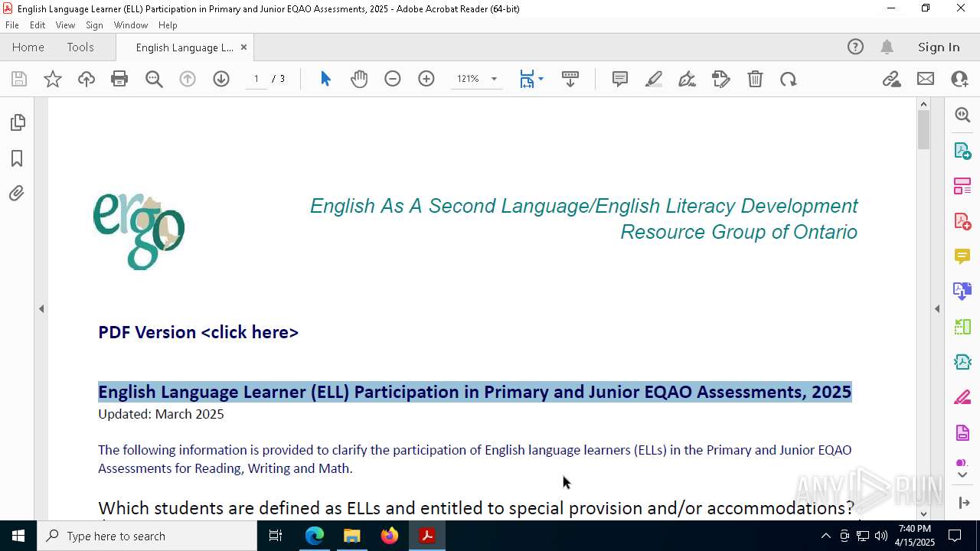Close the English Language L... document tab

pyautogui.click(x=243, y=47)
